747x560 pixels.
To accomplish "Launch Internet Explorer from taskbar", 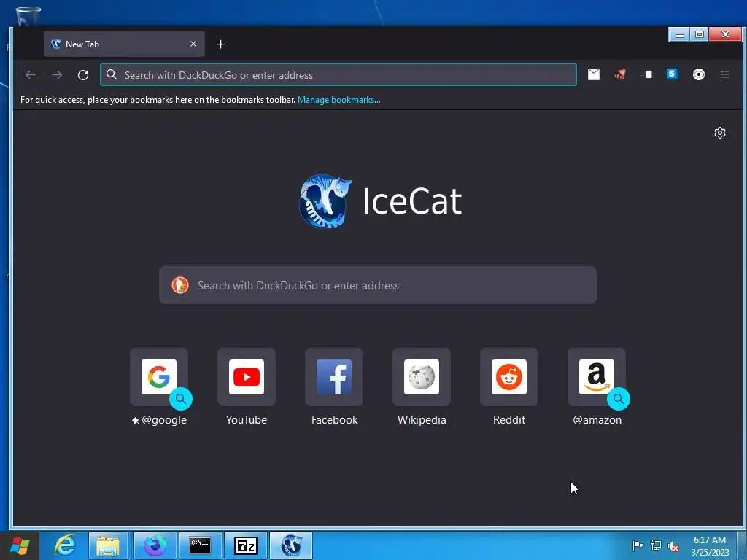I will tap(65, 545).
